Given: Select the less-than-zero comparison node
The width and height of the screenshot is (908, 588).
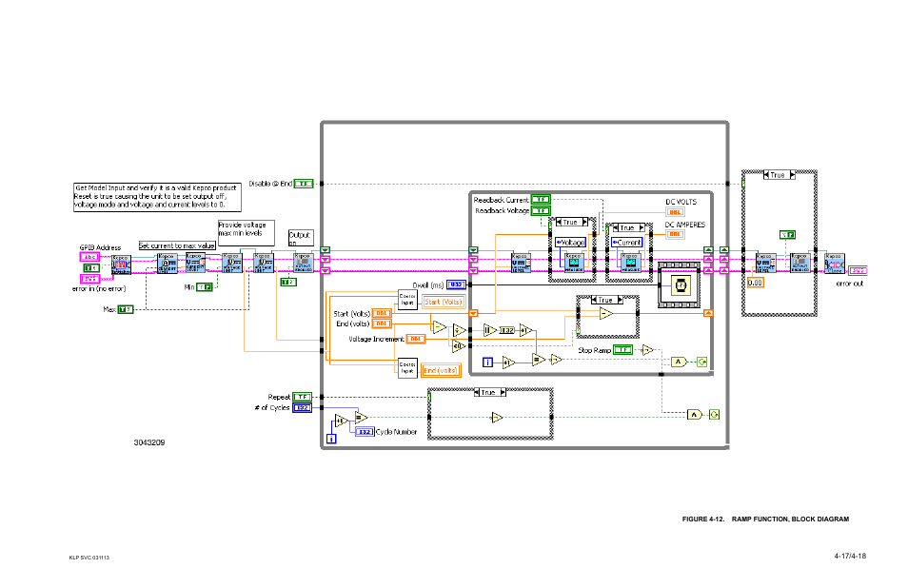Looking at the screenshot, I should tap(459, 346).
